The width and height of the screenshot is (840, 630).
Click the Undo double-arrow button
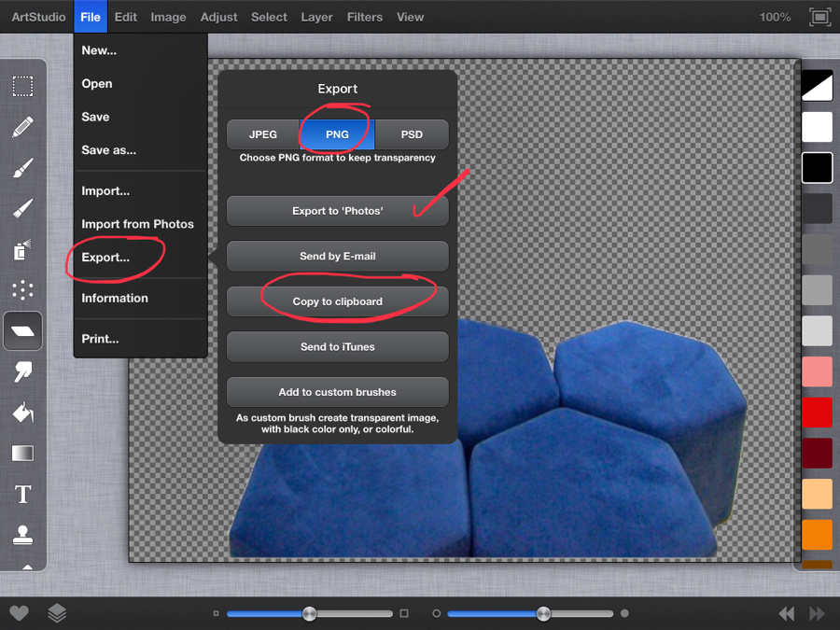tap(787, 613)
